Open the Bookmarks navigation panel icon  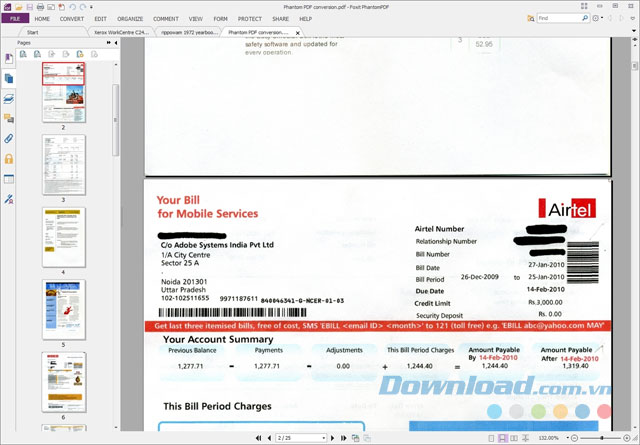click(x=9, y=58)
